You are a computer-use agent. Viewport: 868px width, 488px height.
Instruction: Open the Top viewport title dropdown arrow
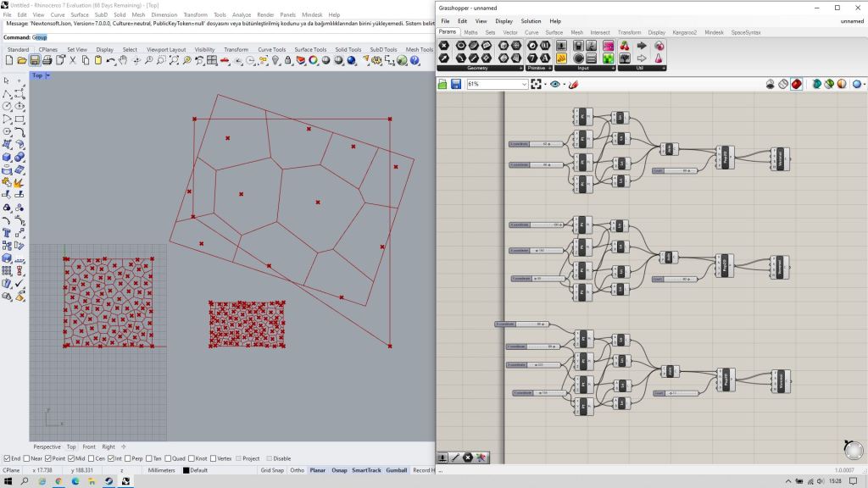pyautogui.click(x=47, y=75)
